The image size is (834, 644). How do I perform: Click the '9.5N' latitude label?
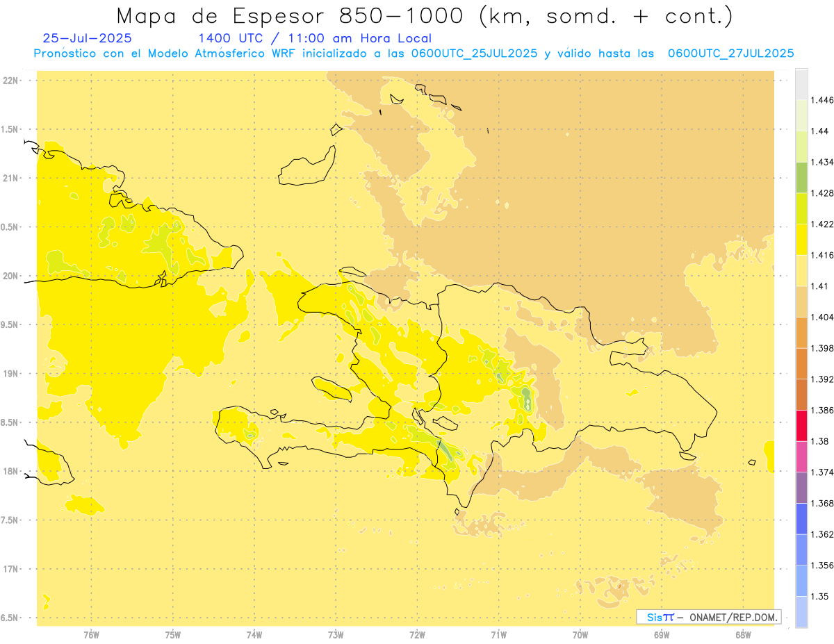[10, 324]
